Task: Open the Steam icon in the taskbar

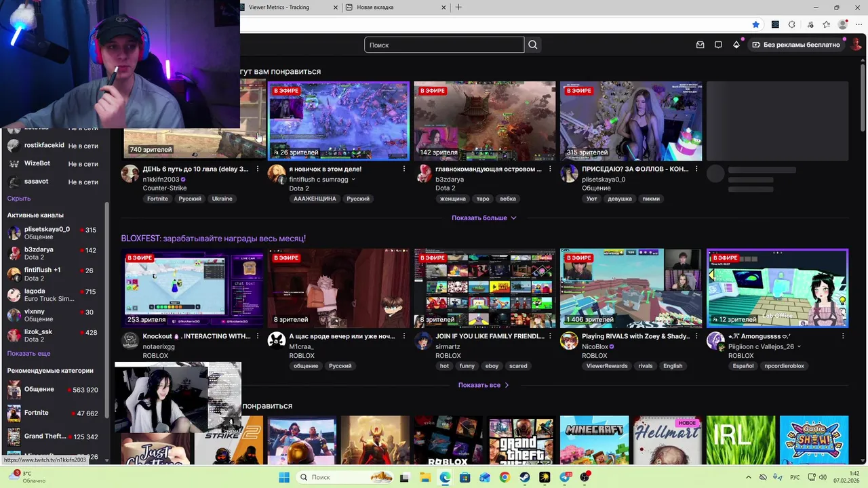Action: [x=525, y=477]
